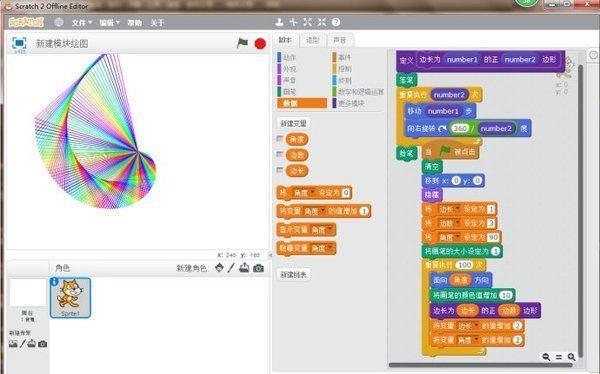This screenshot has width=600, height=374.
Task: Open the 关于 menu item
Action: pyautogui.click(x=157, y=23)
